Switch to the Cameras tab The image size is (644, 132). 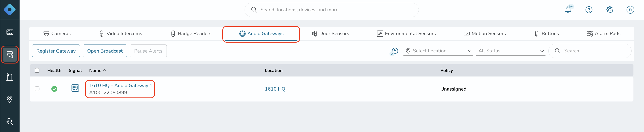coord(57,34)
